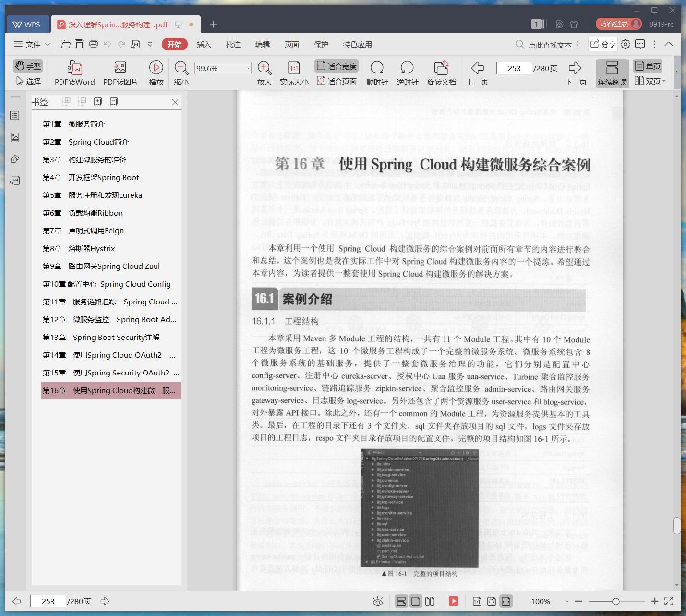Image resolution: width=686 pixels, height=616 pixels.
Task: Open the 编辑 ribbon tab
Action: (263, 44)
